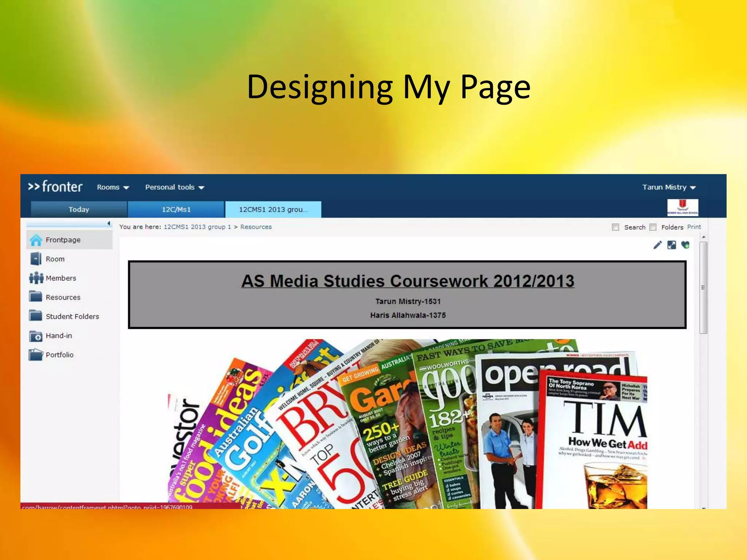Click the school logo thumbnail
This screenshot has width=747, height=560.
pos(683,207)
